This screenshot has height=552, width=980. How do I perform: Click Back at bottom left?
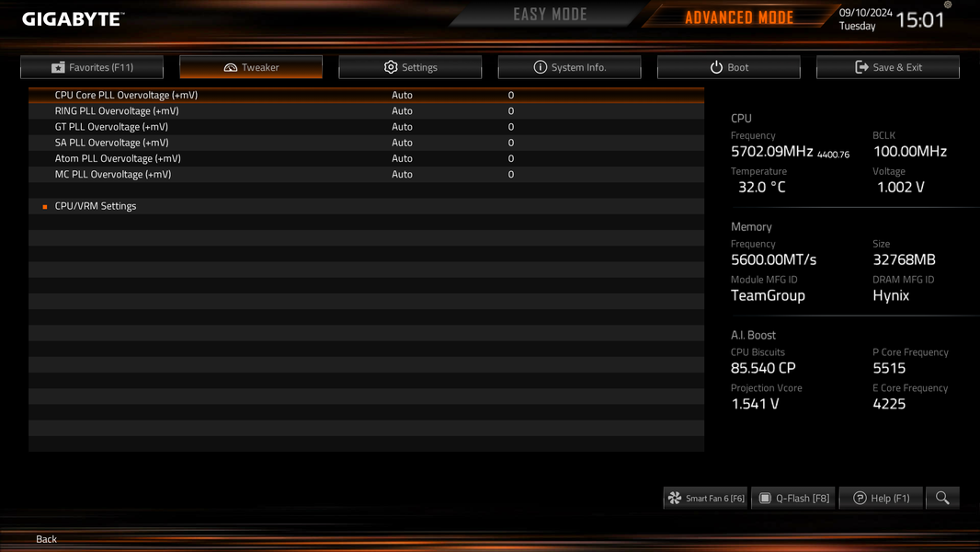pyautogui.click(x=46, y=539)
